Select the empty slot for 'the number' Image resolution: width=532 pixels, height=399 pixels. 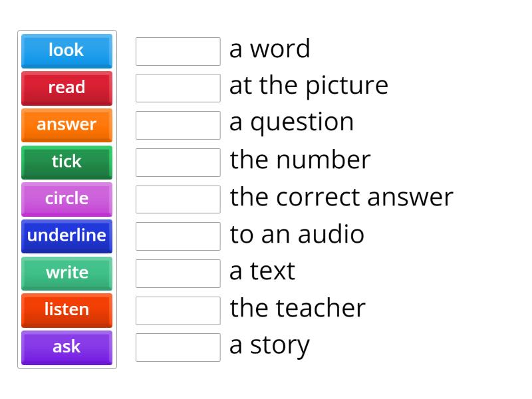pos(178,162)
